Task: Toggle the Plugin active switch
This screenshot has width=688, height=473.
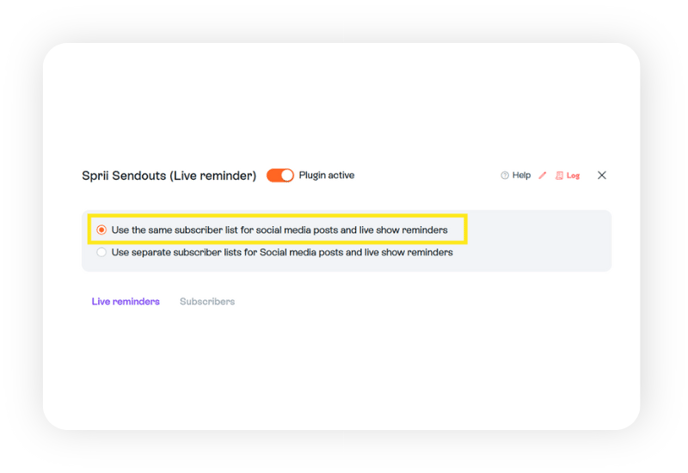Action: tap(280, 176)
